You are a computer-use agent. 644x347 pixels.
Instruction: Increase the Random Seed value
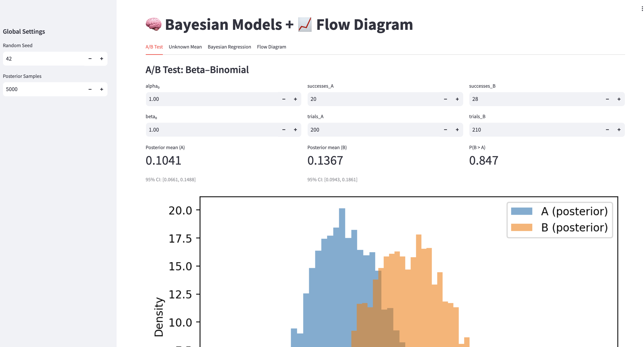(102, 59)
